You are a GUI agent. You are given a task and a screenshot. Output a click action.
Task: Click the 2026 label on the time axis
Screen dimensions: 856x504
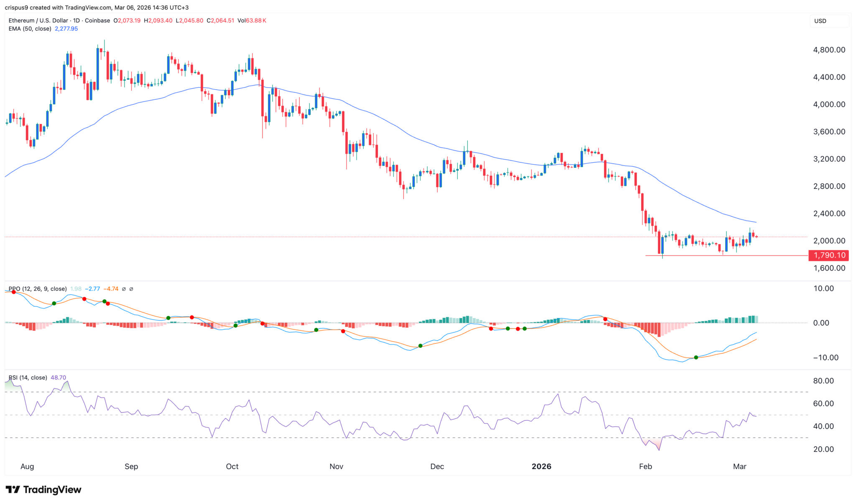point(541,466)
